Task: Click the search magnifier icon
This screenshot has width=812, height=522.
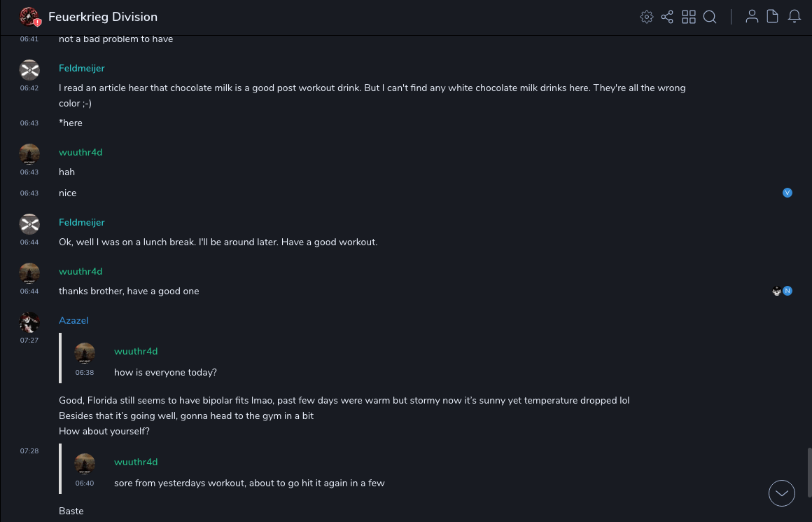Action: [710, 17]
